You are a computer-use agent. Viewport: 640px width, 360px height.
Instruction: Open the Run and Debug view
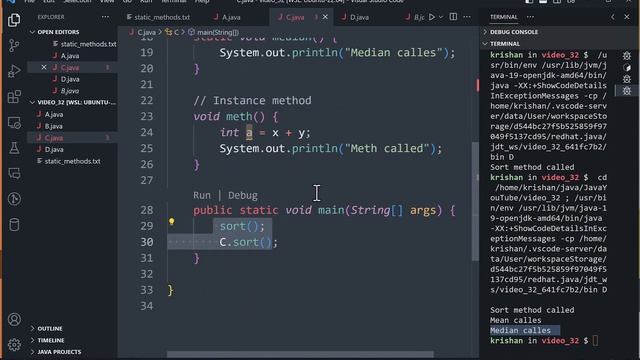14,71
